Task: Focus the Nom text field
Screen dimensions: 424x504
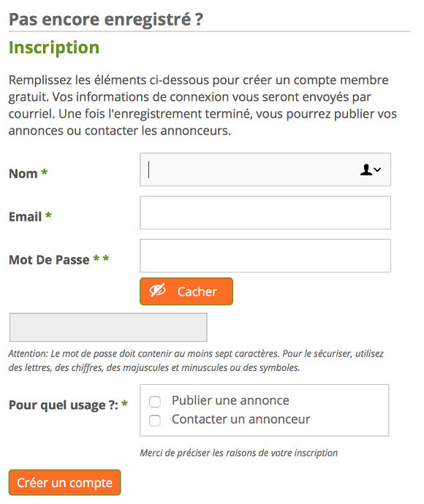Action: coord(265,169)
